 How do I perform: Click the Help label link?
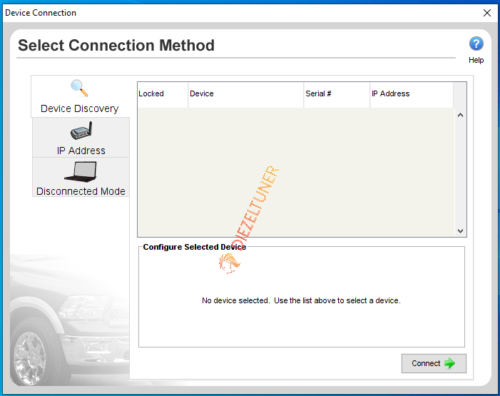[476, 60]
